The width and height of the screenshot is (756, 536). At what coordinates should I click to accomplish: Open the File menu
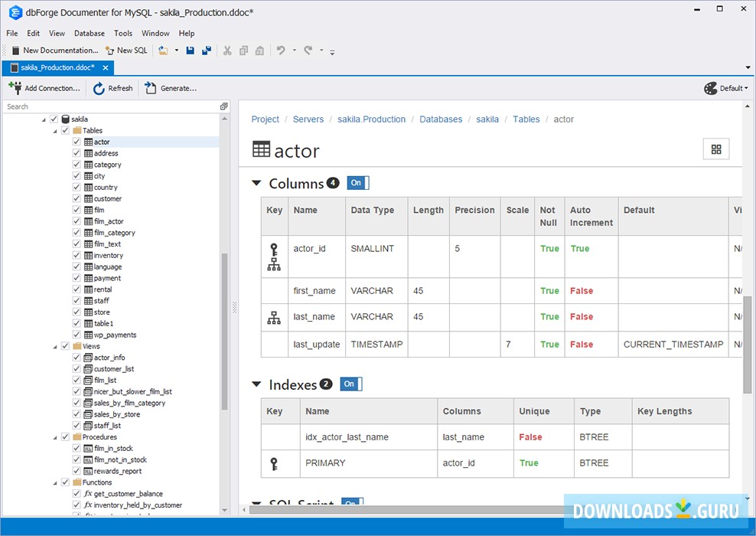(x=12, y=33)
